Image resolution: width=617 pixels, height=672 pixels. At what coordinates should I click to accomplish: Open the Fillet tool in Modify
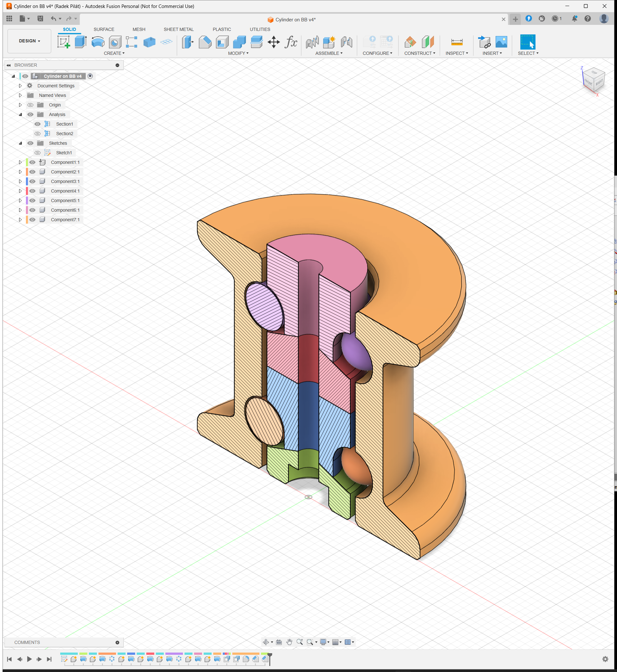(x=205, y=42)
